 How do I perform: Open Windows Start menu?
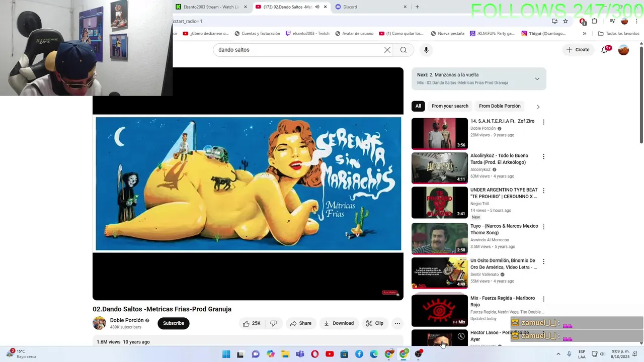coord(226,354)
